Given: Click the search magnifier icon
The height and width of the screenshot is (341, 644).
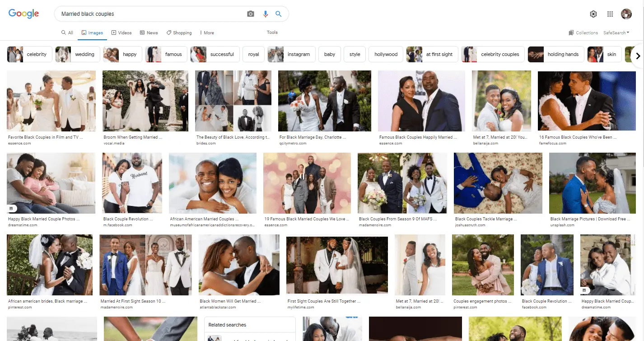Looking at the screenshot, I should click(x=278, y=14).
